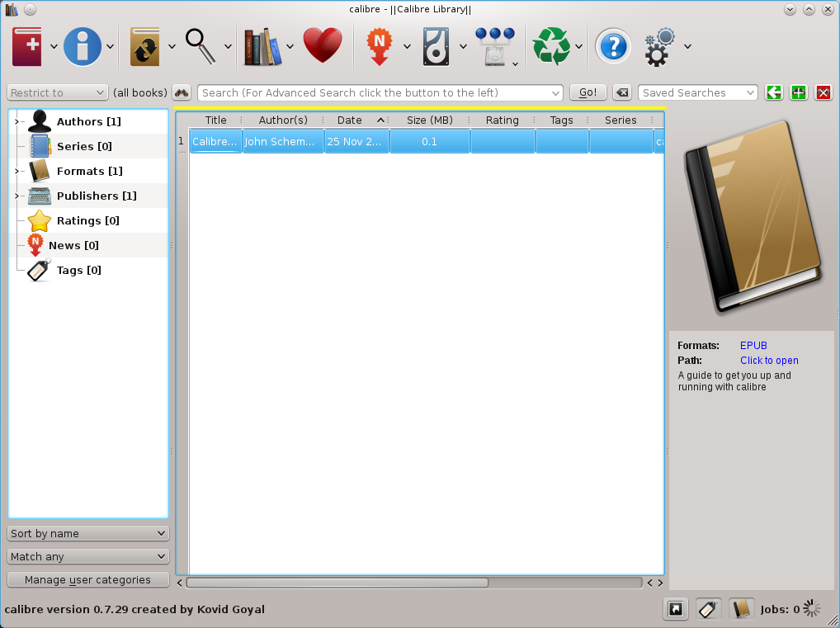840x628 pixels.
Task: Open the View dropdown arrow
Action: click(x=228, y=46)
